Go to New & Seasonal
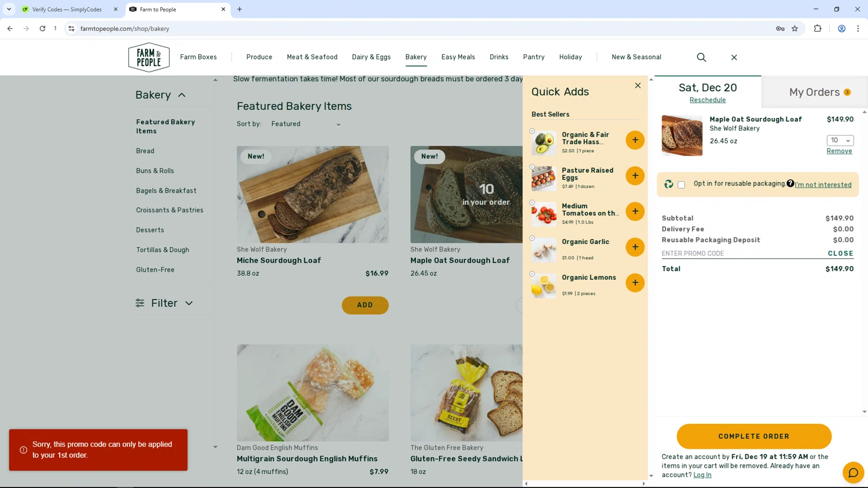This screenshot has height=488, width=868. (636, 57)
